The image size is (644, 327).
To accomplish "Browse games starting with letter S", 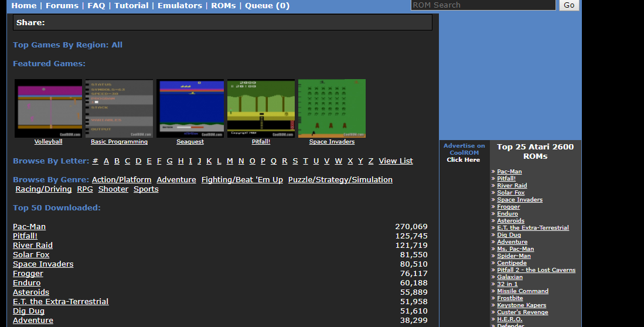I will [295, 161].
